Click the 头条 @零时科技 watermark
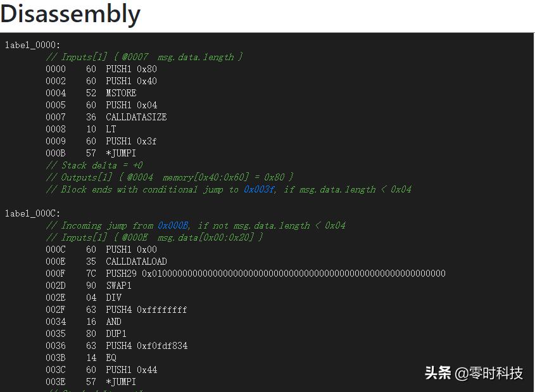This screenshot has width=535, height=392. pyautogui.click(x=474, y=373)
